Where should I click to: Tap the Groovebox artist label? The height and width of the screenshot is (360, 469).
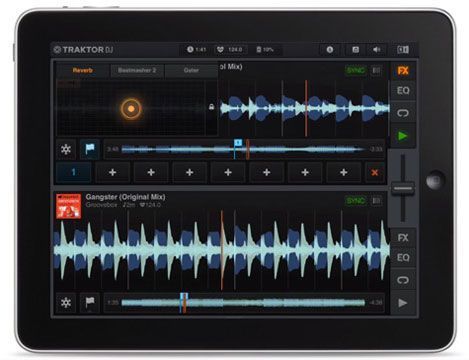101,205
